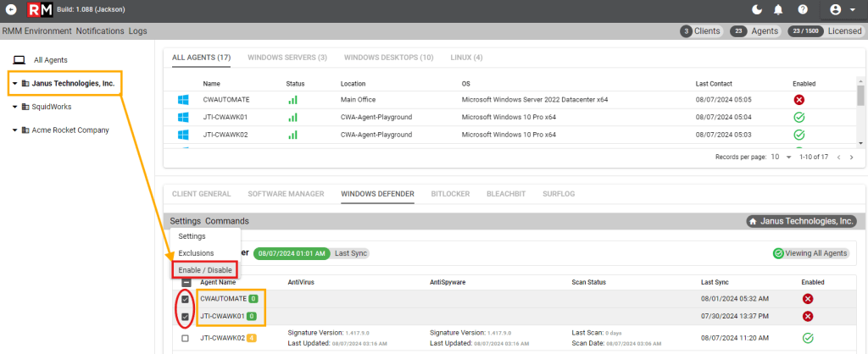Click Windows logo icon for JTI-CWAWK01 row
868x354 pixels.
point(183,117)
